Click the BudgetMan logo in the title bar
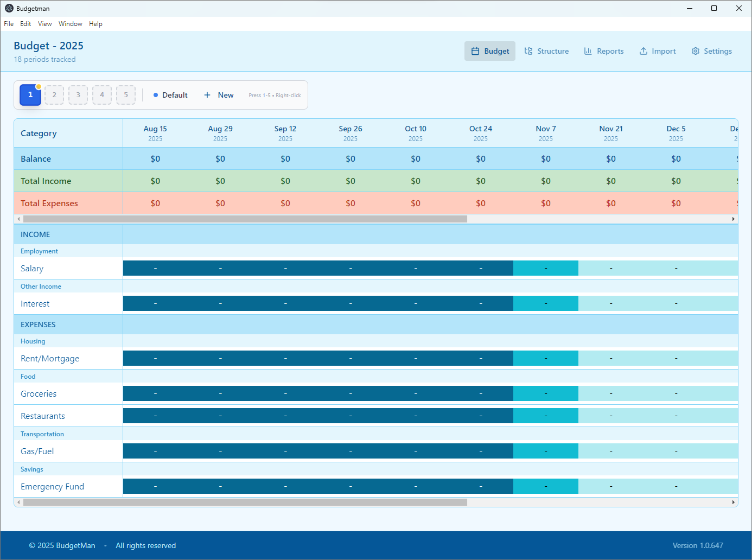 pos(8,8)
